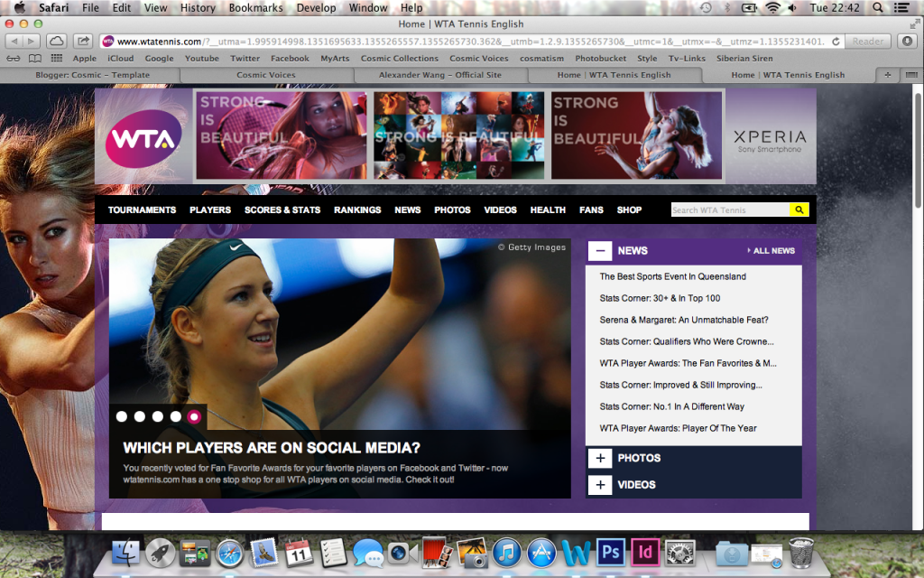Expand the VIDEOS panel
Viewport: 924px width, 578px height.
pos(600,485)
